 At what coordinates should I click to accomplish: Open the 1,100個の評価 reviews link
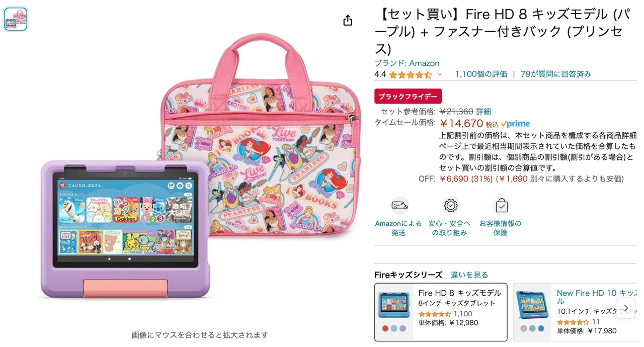click(481, 74)
